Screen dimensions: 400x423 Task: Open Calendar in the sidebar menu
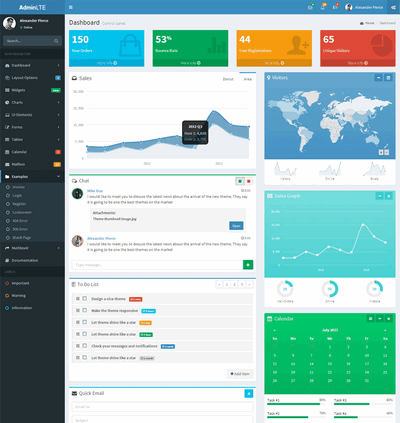(x=32, y=152)
